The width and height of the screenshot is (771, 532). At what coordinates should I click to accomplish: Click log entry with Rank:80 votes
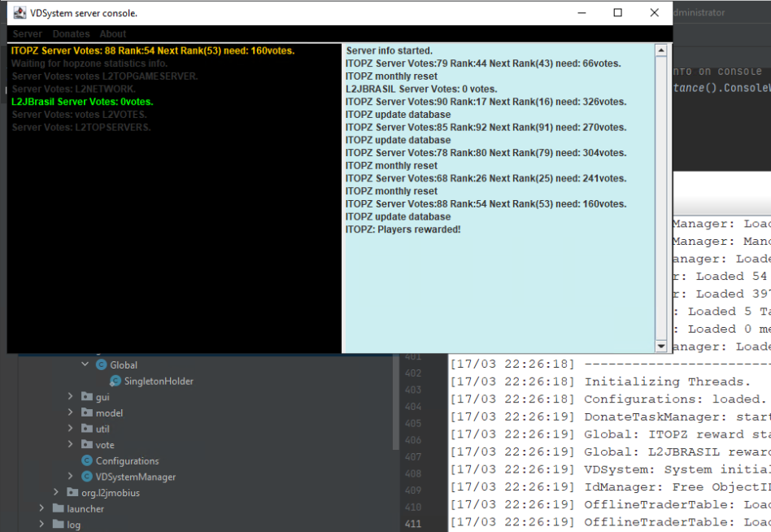coord(486,153)
